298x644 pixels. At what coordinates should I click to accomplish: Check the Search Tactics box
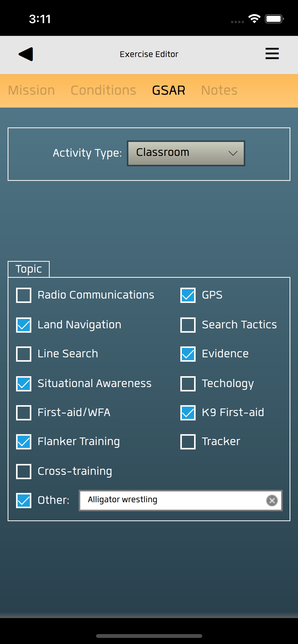188,325
